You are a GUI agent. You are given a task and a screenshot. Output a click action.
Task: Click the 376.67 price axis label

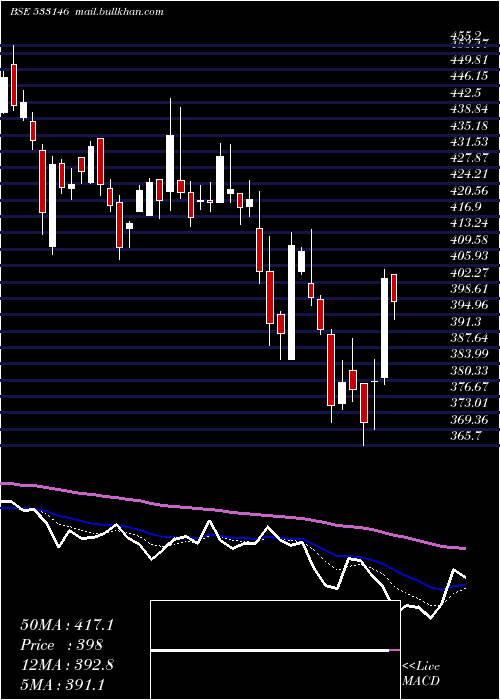point(469,387)
